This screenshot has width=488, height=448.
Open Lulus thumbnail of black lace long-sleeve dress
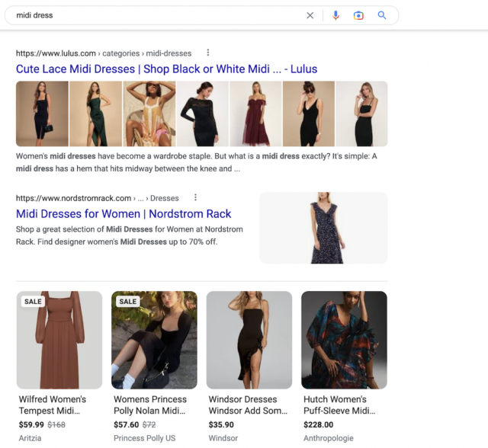(203, 114)
